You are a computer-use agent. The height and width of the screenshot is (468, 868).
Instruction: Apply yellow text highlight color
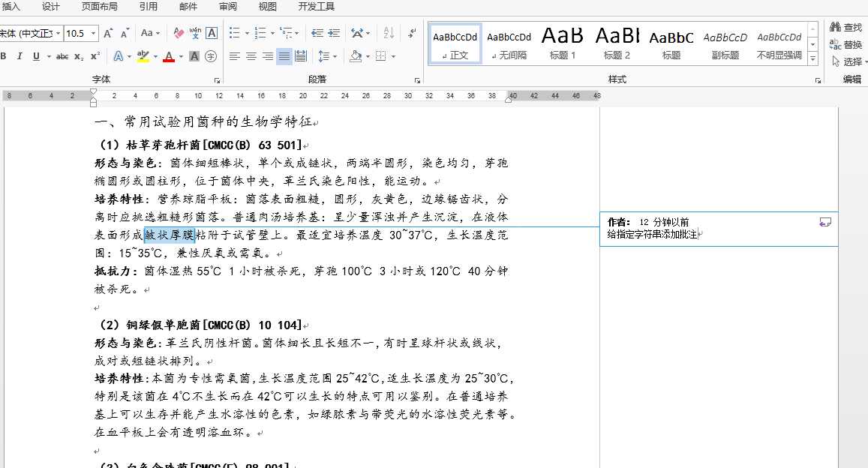[x=143, y=55]
